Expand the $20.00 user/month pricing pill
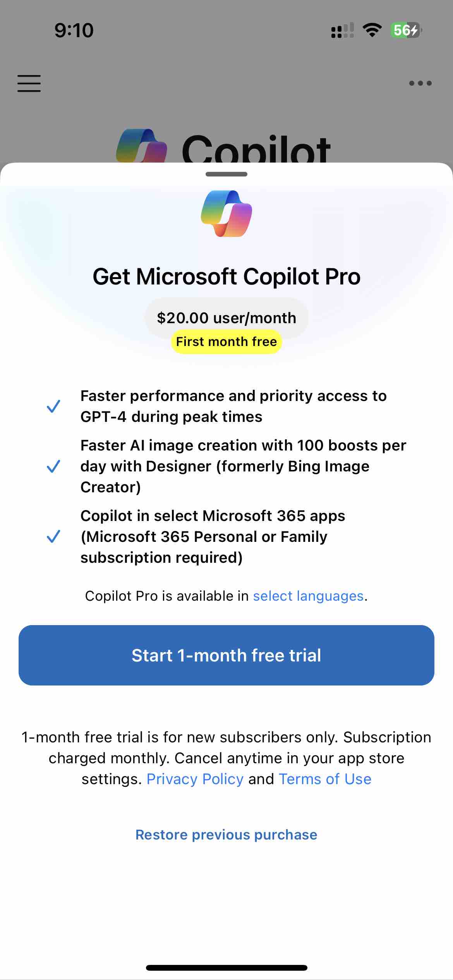 pos(226,317)
